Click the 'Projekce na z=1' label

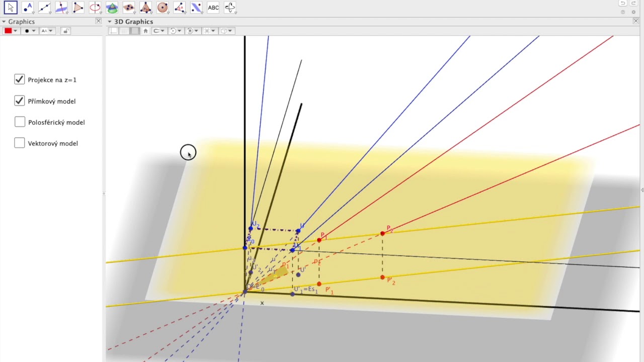point(52,80)
